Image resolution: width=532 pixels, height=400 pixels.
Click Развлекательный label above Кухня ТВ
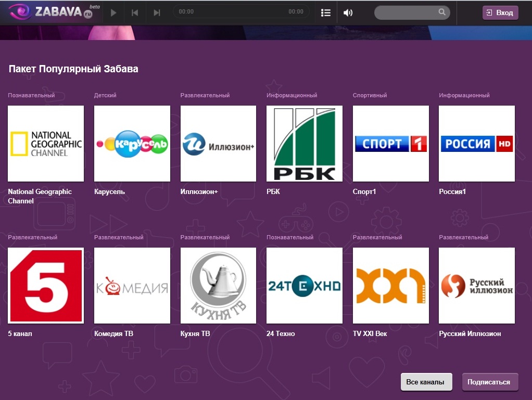coord(205,237)
